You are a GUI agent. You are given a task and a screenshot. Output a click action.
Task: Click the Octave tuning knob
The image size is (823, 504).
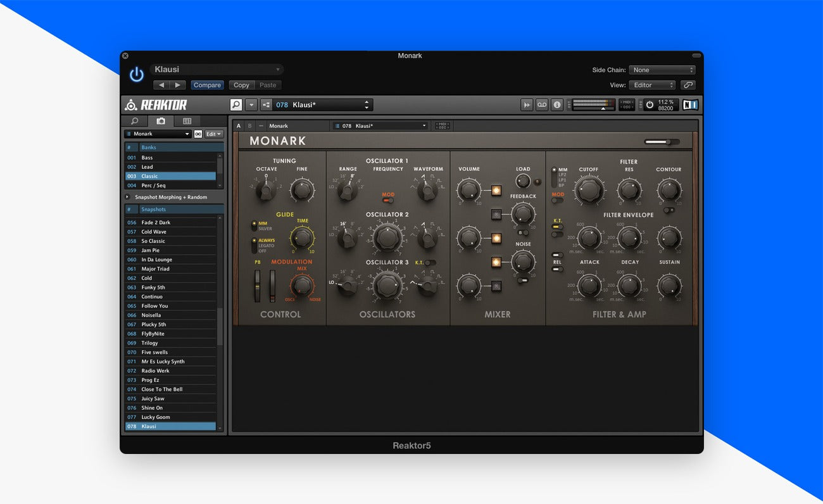[266, 190]
